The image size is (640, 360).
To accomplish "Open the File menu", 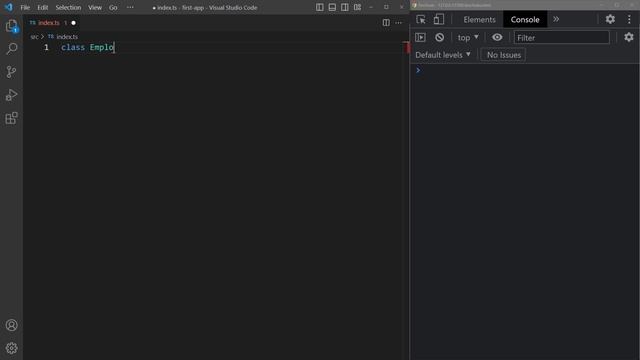I will pyautogui.click(x=25, y=7).
